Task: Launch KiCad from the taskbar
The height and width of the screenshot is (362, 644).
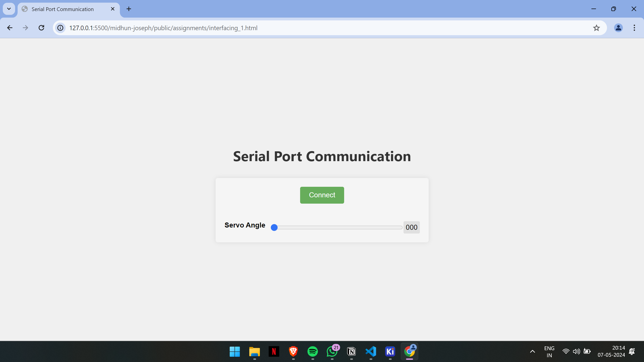Action: [x=390, y=351]
